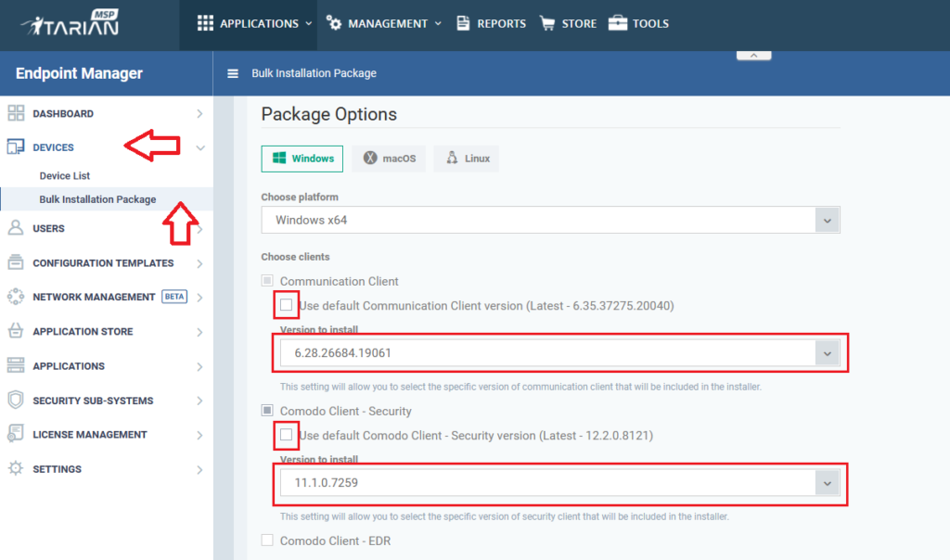The height and width of the screenshot is (560, 950).
Task: Expand the Configuration Templates chevron
Action: [x=200, y=263]
